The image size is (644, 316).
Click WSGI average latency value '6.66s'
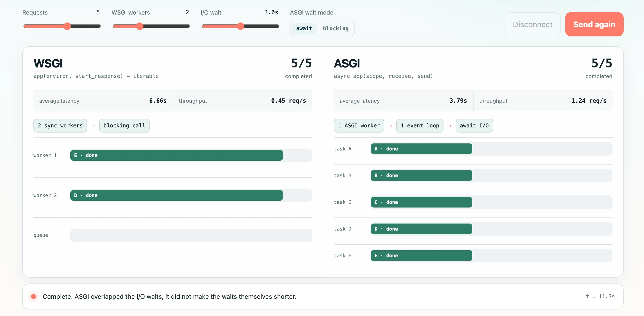coord(158,101)
